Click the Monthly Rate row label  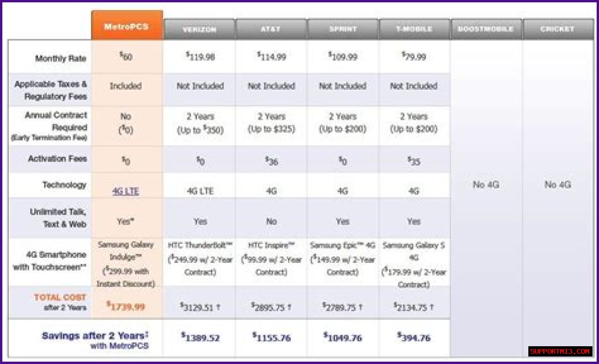pos(61,58)
